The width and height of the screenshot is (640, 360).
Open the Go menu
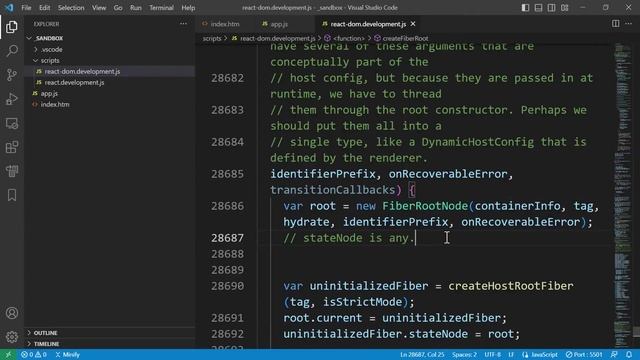tap(118, 7)
